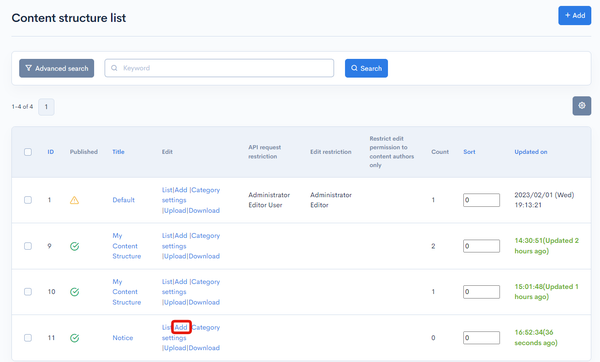This screenshot has height=362, width=600.
Task: Click the green published checkmark for ID 10
Action: (75, 292)
